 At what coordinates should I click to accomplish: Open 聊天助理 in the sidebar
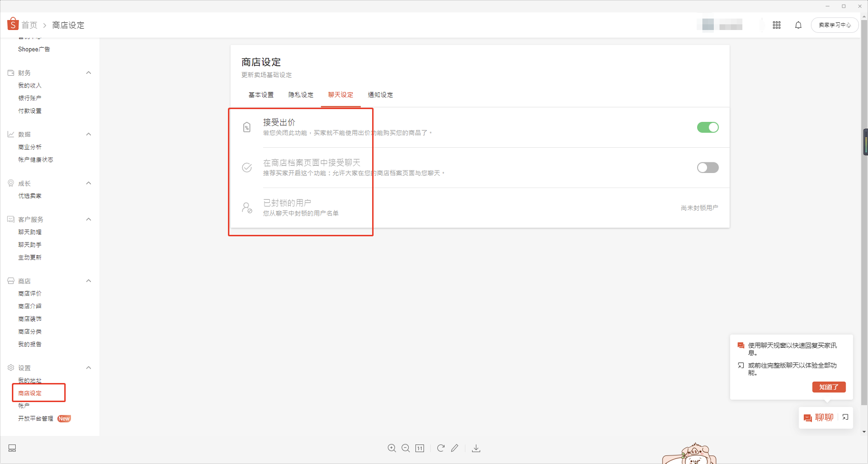tap(30, 232)
